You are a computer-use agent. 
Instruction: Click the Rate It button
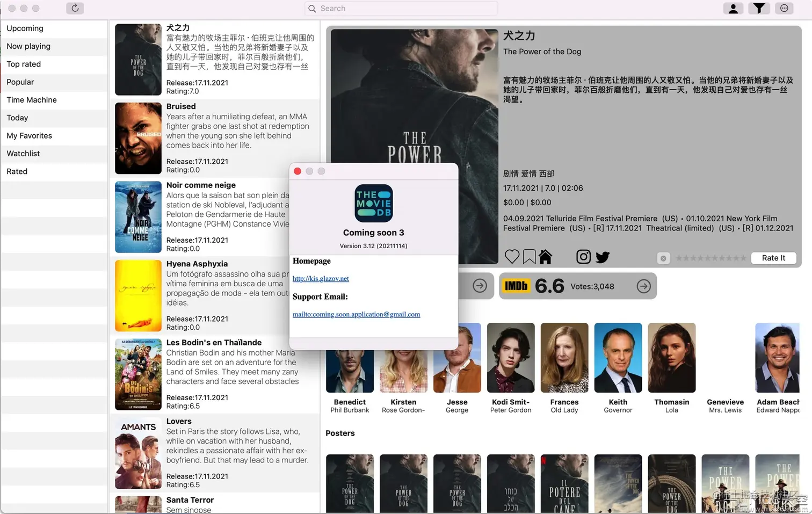[773, 258]
